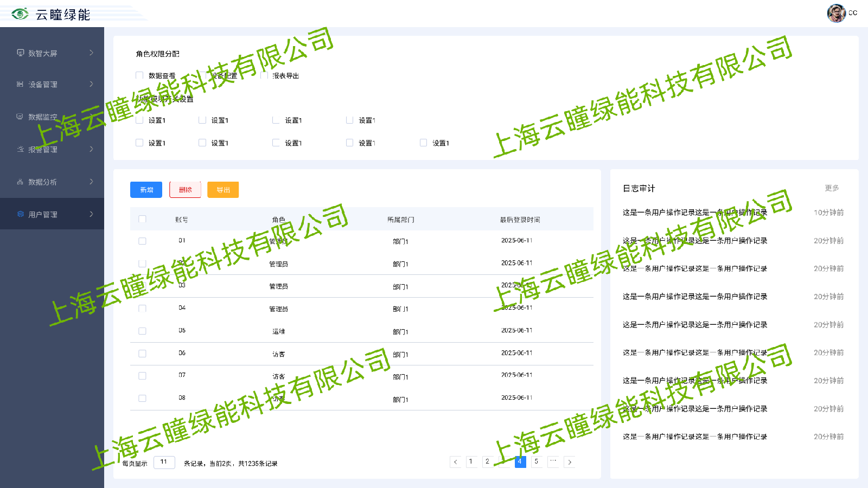Screen dimensions: 868x488
Task: Click the 数智大屏 screen icon in sidebar
Action: coord(20,53)
